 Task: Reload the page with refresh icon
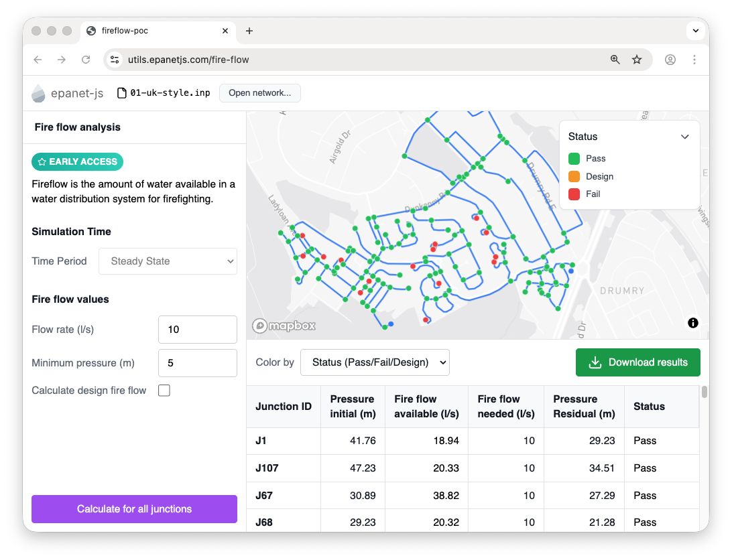86,60
